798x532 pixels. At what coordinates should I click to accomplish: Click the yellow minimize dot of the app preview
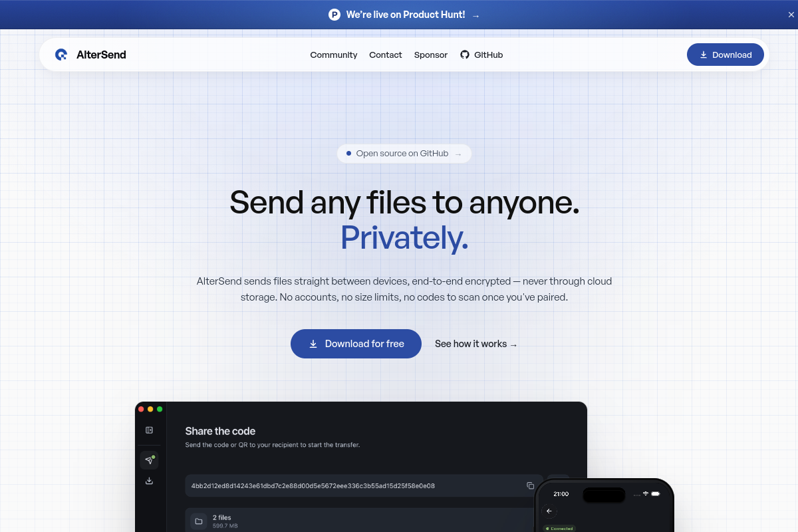pyautogui.click(x=150, y=409)
